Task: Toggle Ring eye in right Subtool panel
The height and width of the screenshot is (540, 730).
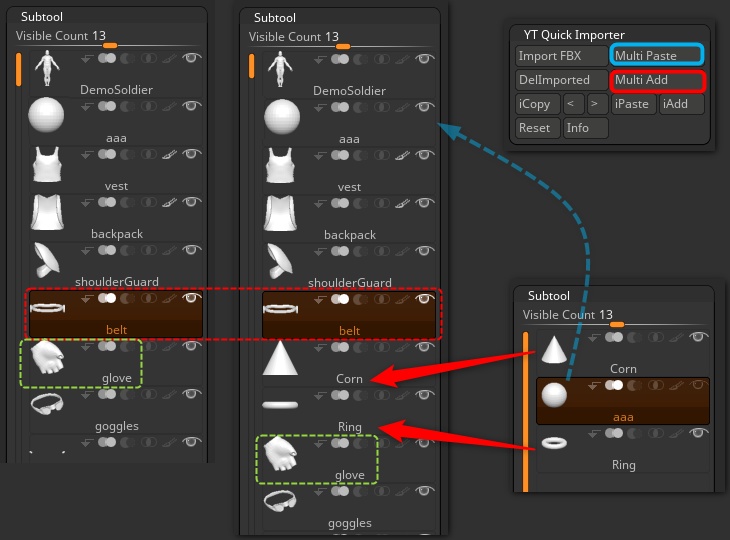Action: pyautogui.click(x=698, y=433)
